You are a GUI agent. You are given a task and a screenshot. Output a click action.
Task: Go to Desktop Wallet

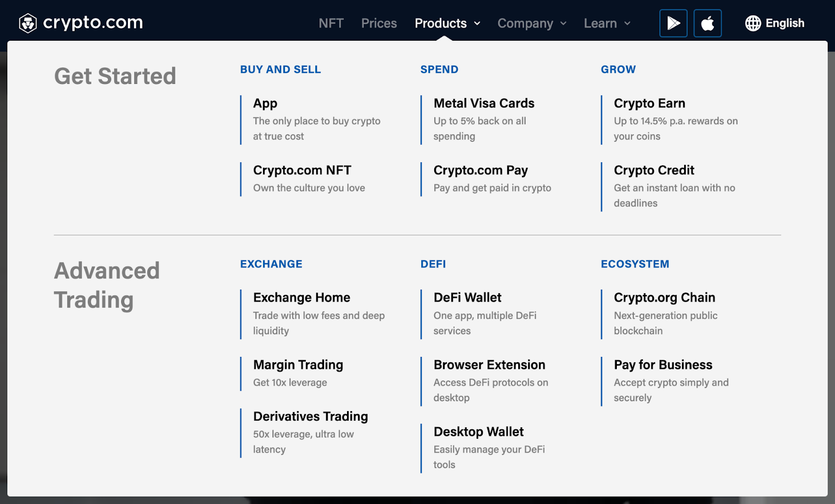pos(479,431)
